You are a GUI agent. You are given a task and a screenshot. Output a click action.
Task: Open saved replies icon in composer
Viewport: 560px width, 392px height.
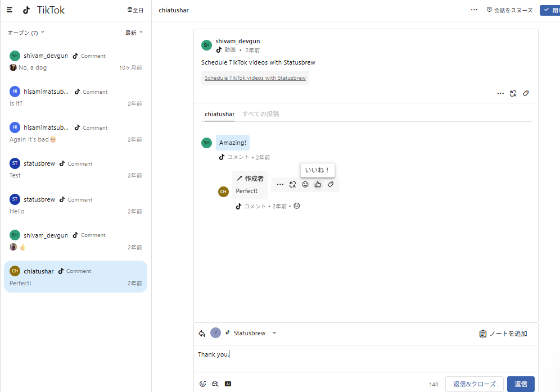pyautogui.click(x=215, y=384)
